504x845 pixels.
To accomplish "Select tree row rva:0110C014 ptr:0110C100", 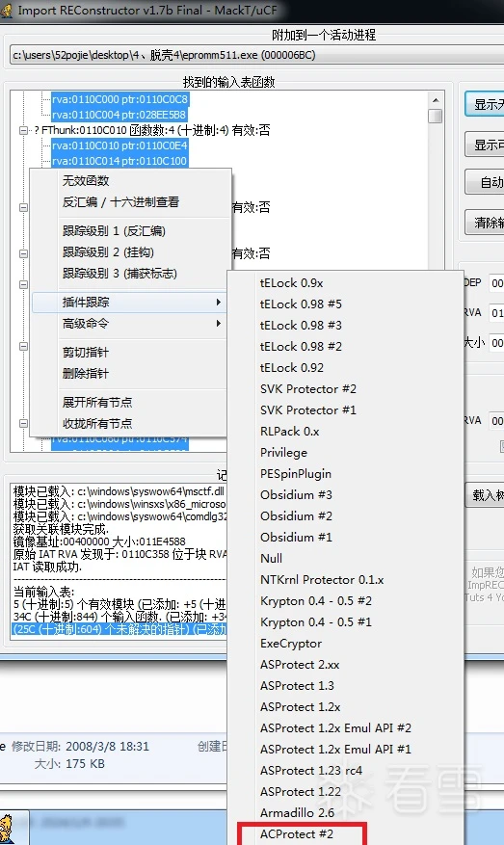I will [119, 161].
